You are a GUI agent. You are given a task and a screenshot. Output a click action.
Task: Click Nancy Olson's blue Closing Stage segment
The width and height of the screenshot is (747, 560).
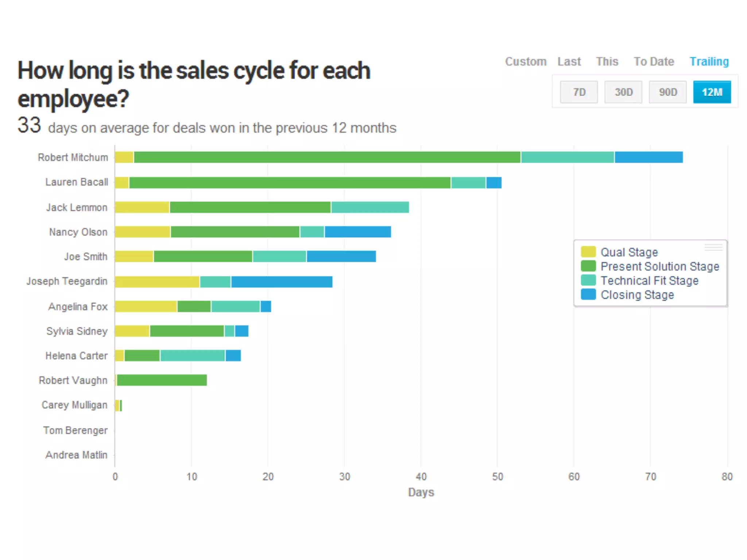(x=357, y=232)
